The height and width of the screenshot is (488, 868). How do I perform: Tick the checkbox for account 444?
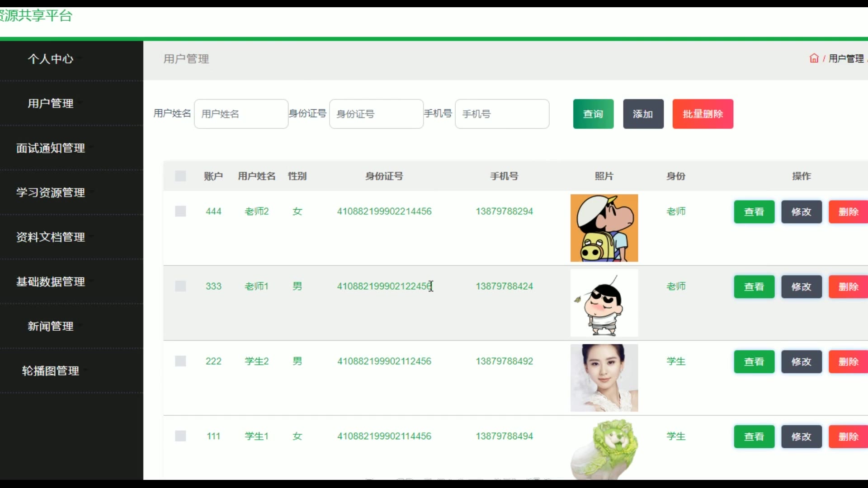180,211
